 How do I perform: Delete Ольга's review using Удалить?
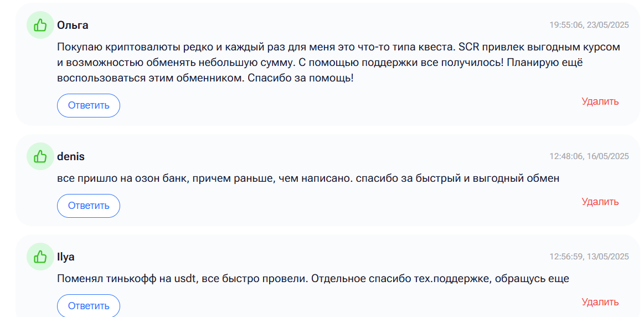[x=600, y=101]
